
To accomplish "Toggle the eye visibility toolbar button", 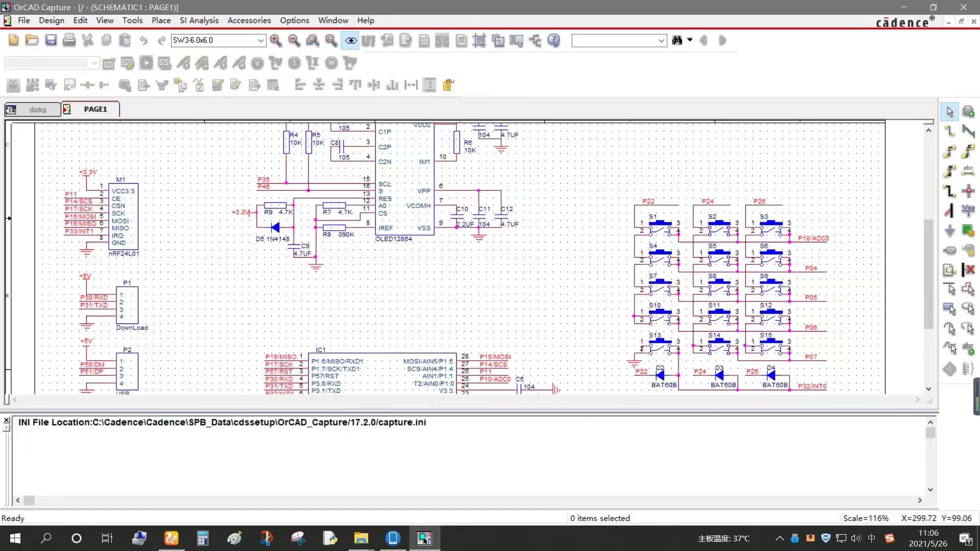I will pyautogui.click(x=351, y=40).
